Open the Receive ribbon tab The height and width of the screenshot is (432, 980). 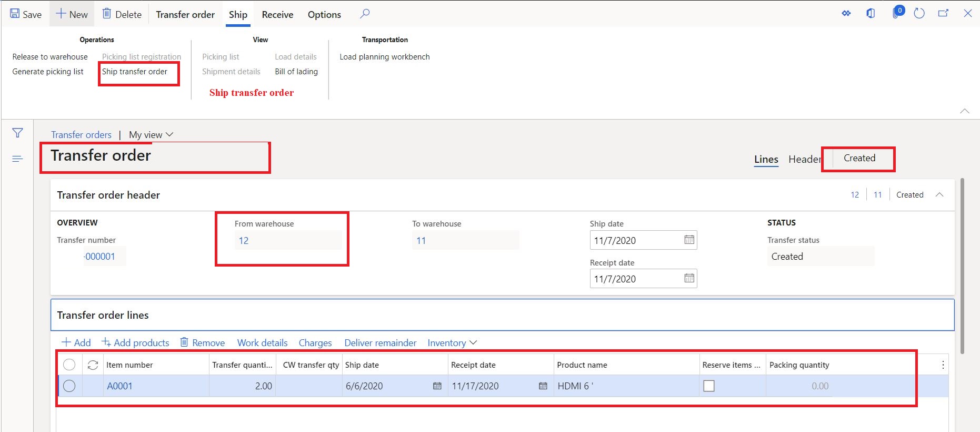click(x=277, y=14)
